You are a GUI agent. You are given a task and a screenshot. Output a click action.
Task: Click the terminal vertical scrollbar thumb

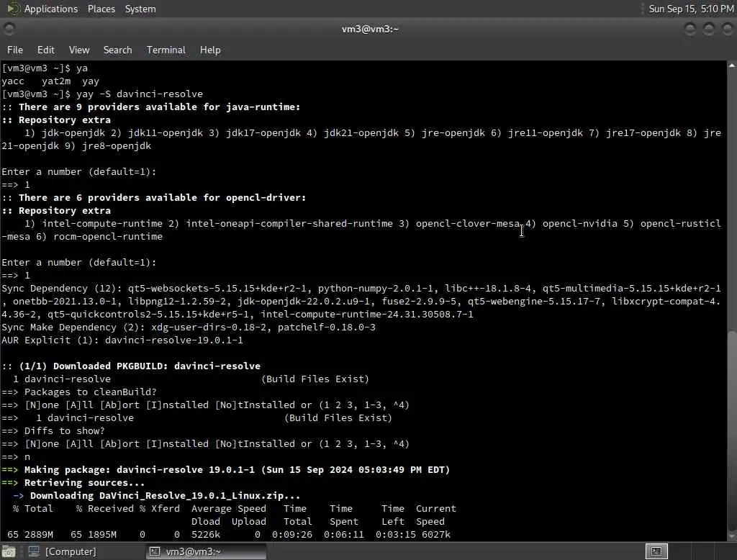click(732, 430)
